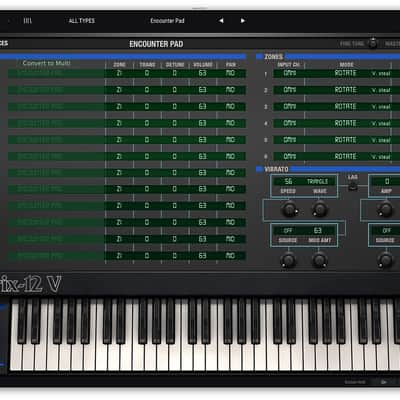Toggle the vibrato LAG switch
Viewport: 400px width, 400px height.
pyautogui.click(x=353, y=187)
